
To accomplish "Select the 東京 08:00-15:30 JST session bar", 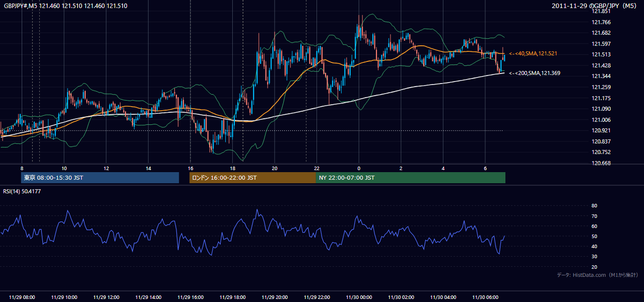I will 100,178.
